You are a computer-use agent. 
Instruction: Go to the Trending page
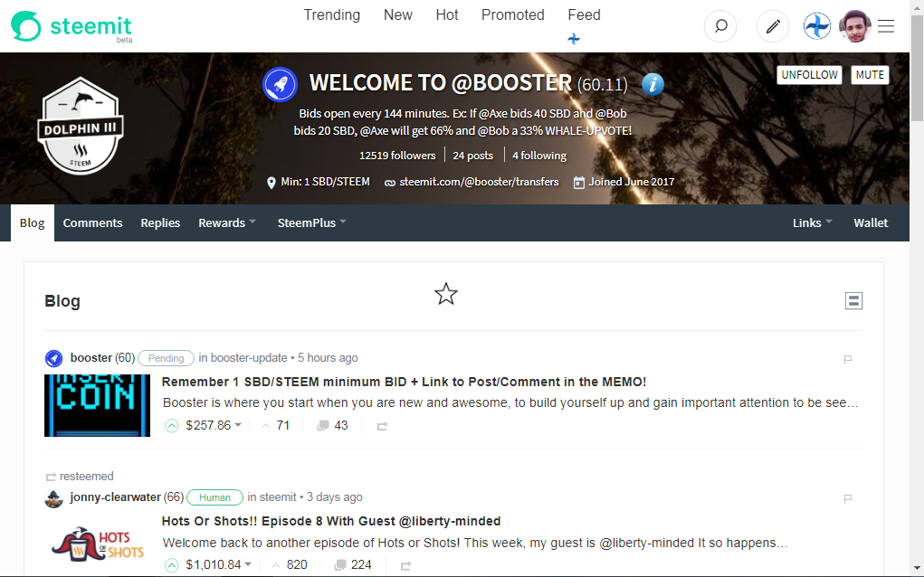[332, 14]
